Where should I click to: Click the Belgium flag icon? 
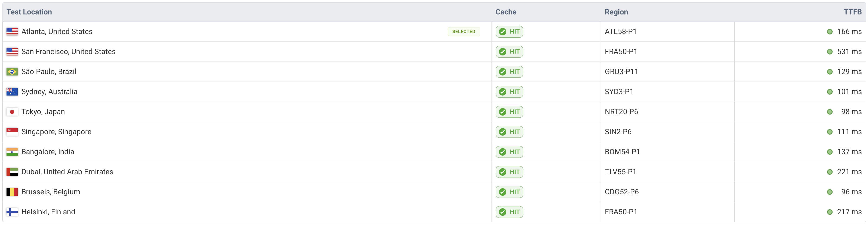pos(12,192)
